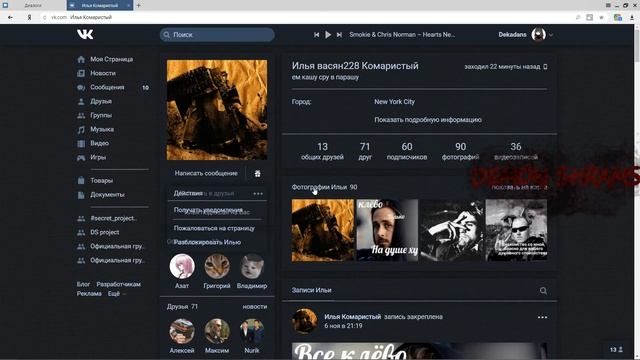Click 90 фотографий counter
This screenshot has width=640, height=360.
(460, 151)
